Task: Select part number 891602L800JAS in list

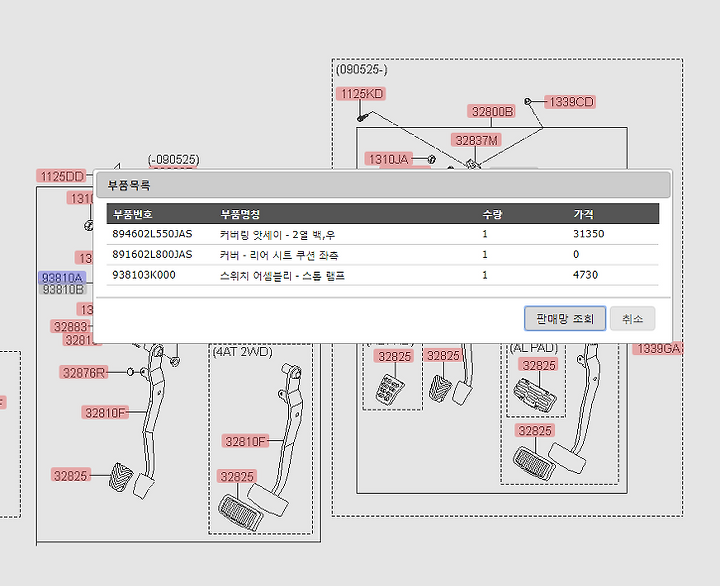Action: [x=152, y=254]
